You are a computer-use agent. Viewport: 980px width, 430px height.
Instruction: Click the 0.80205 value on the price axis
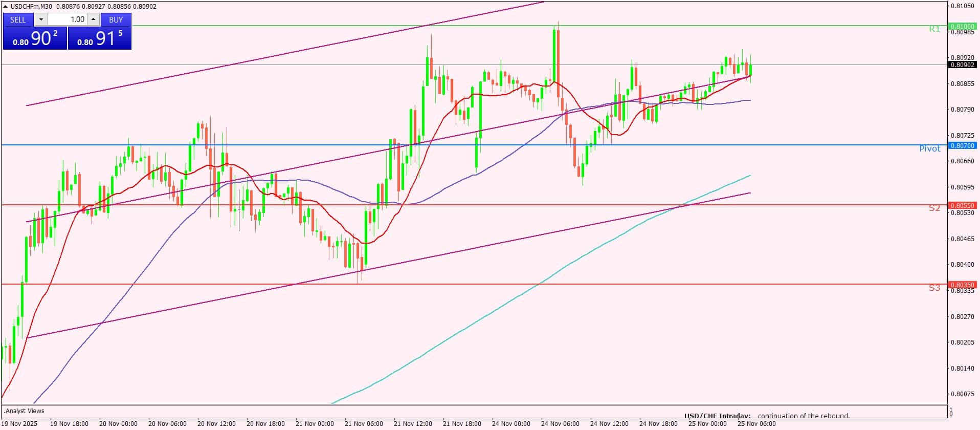pyautogui.click(x=962, y=342)
